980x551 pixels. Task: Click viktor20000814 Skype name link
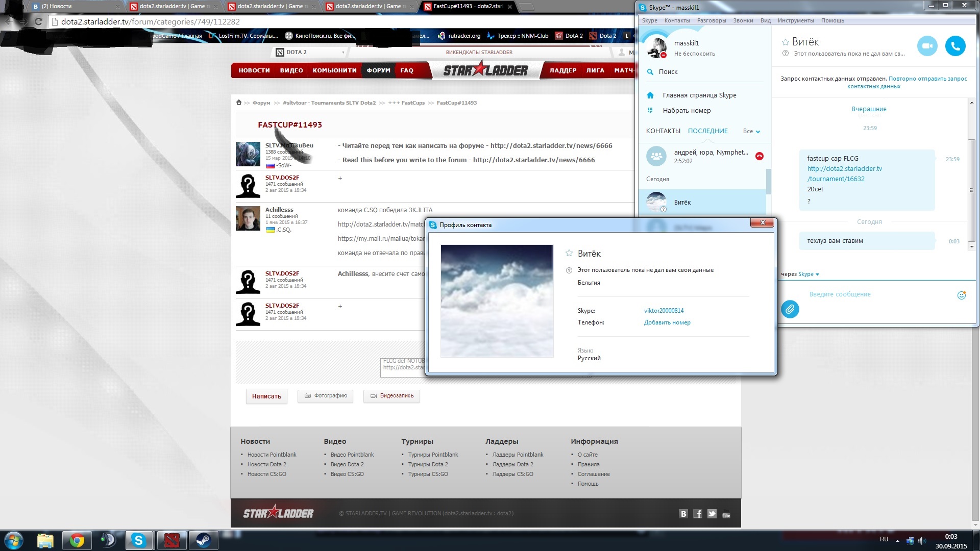pos(664,311)
